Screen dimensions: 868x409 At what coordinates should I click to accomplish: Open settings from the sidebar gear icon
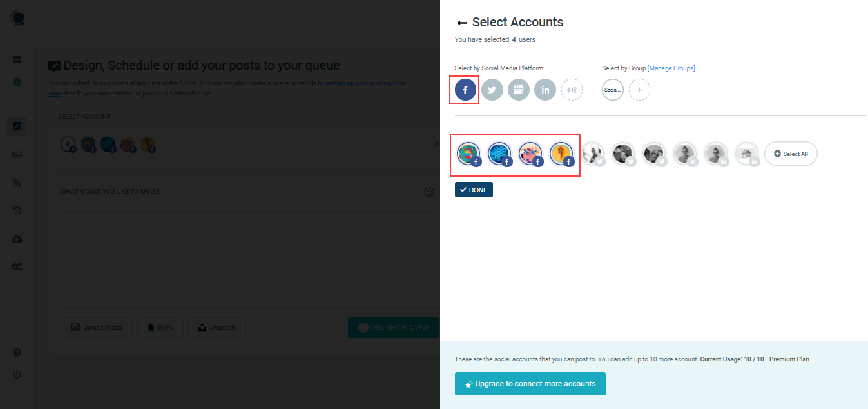17,266
